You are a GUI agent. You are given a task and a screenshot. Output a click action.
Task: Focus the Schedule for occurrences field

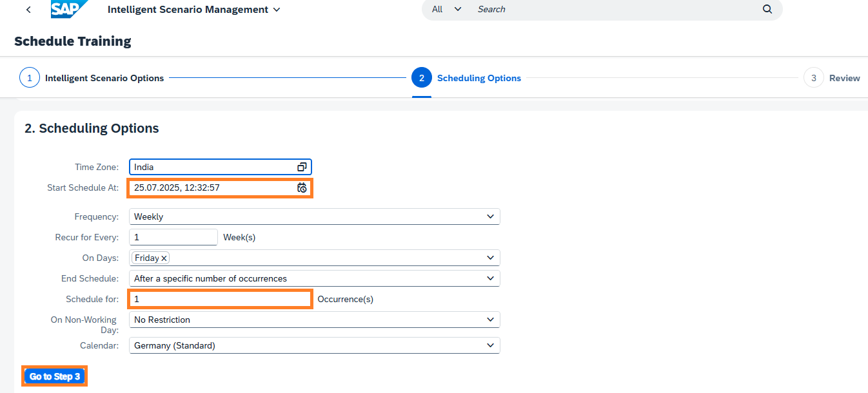click(x=221, y=300)
